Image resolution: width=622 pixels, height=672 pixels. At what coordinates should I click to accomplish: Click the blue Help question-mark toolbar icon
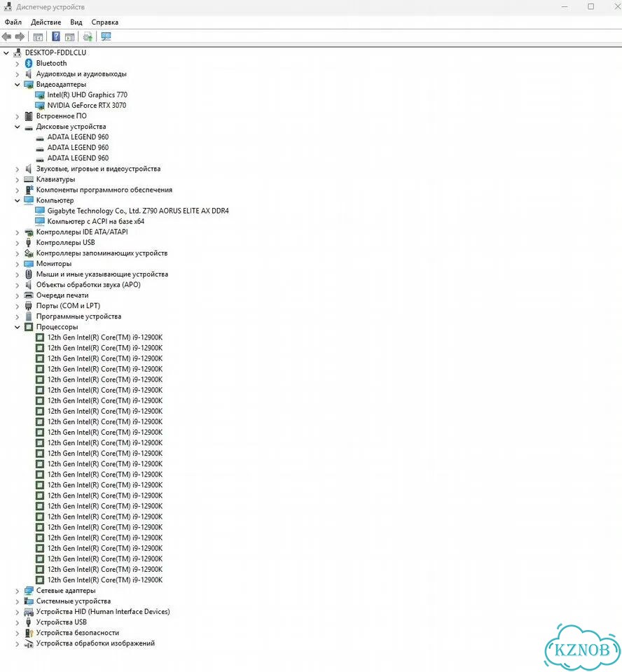[x=56, y=37]
